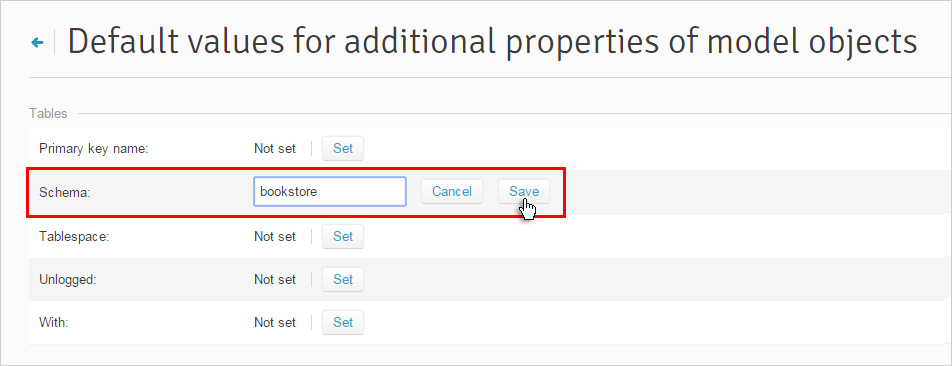Click the Schema label
Screen dimensions: 952x366
pyautogui.click(x=64, y=192)
